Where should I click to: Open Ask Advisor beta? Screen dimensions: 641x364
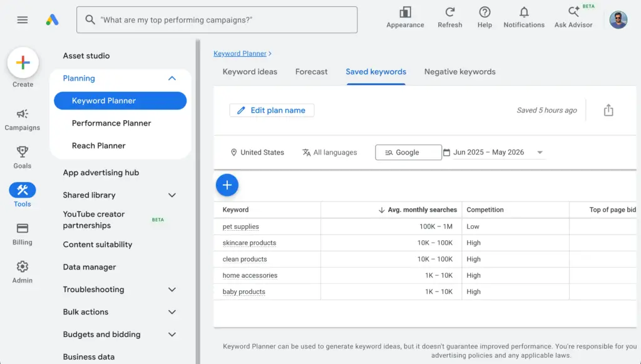point(573,18)
